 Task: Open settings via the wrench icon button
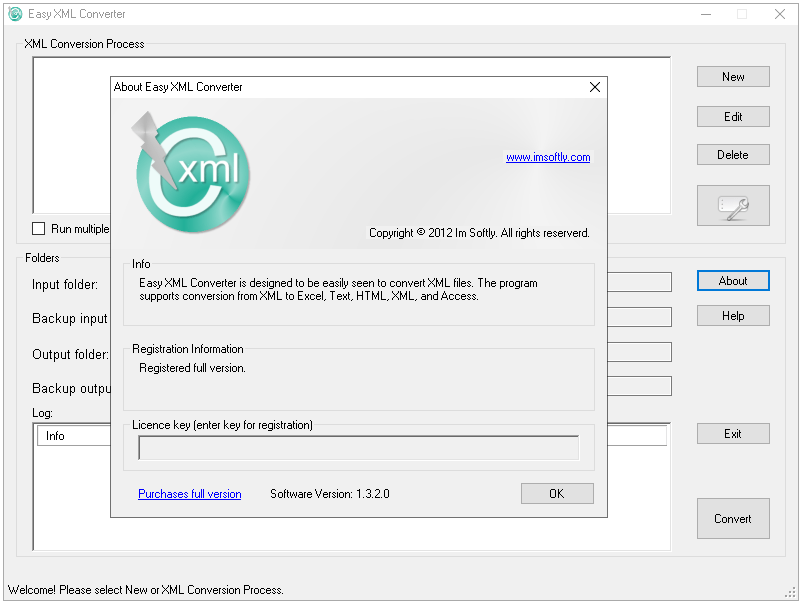[x=733, y=205]
